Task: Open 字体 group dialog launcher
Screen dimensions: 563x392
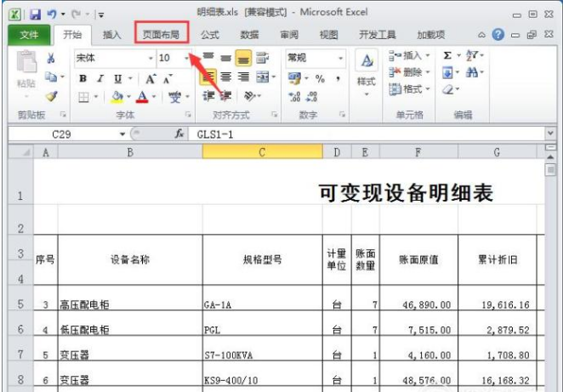Action: [x=188, y=115]
